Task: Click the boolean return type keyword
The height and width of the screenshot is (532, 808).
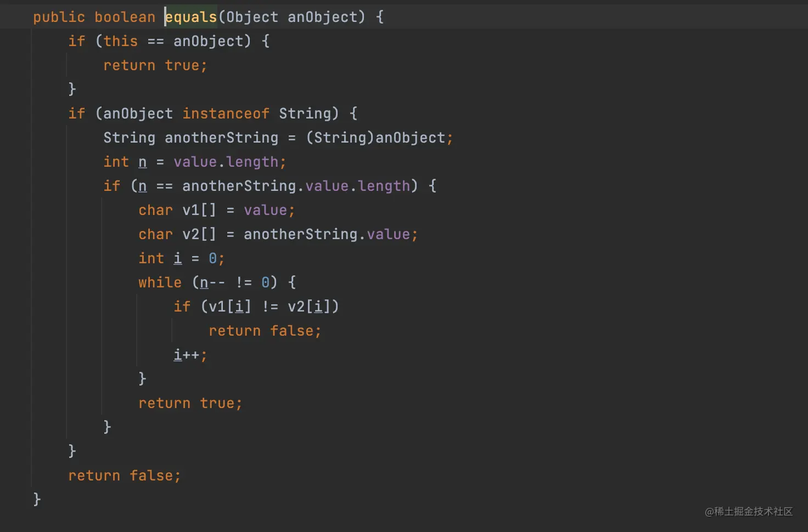Action: click(125, 17)
